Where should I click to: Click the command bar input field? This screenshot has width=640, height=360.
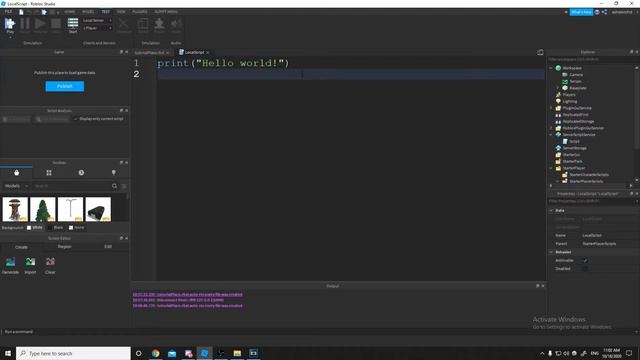[x=318, y=332]
